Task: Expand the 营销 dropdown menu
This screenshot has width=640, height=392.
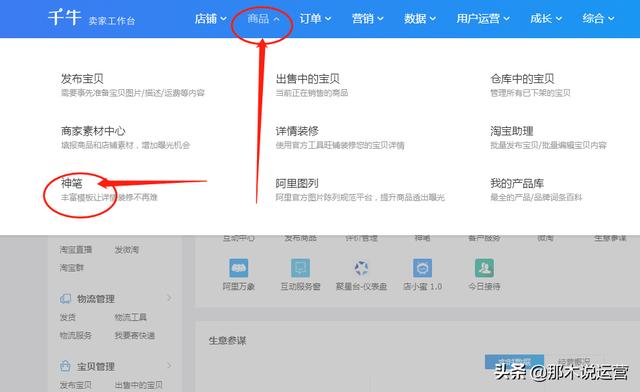Action: tap(368, 18)
